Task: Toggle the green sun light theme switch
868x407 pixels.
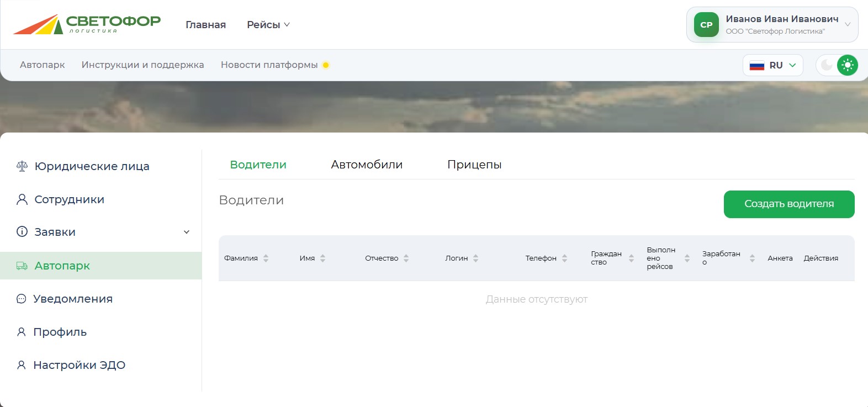Action: (x=848, y=65)
